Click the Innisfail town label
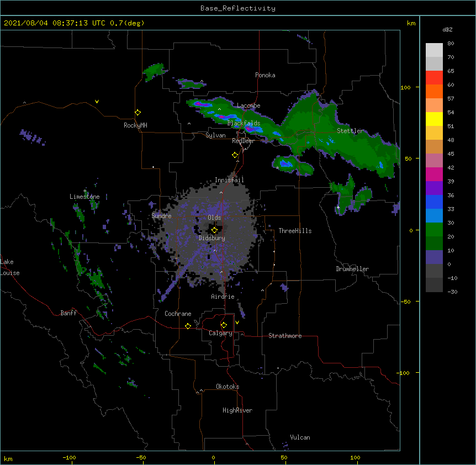476x465 pixels. [229, 180]
